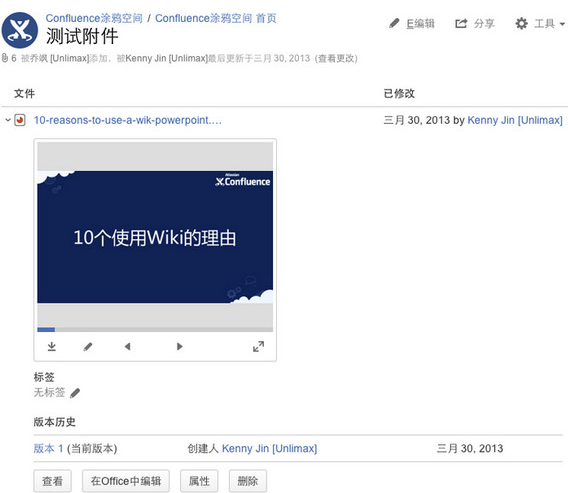The image size is (568, 493).
Task: Click the slide progress bar under the preview
Action: coord(155,330)
